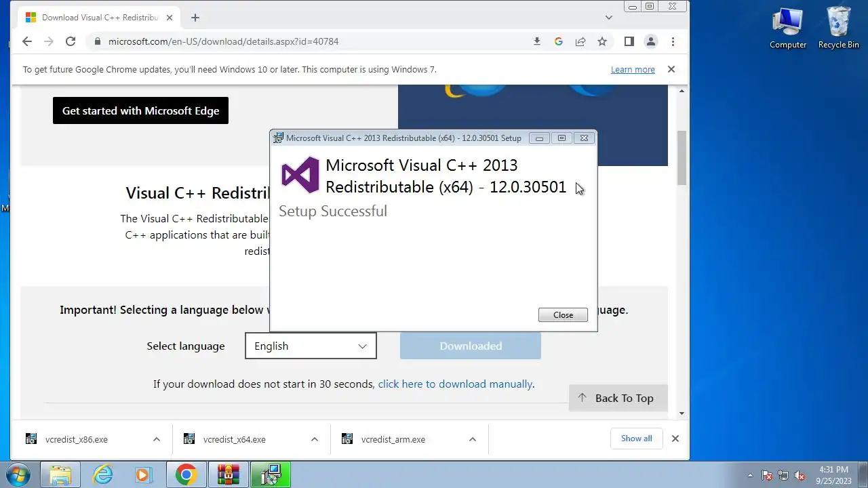This screenshot has width=868, height=488.
Task: Open the vcredist_arm.exe download item
Action: point(393,439)
